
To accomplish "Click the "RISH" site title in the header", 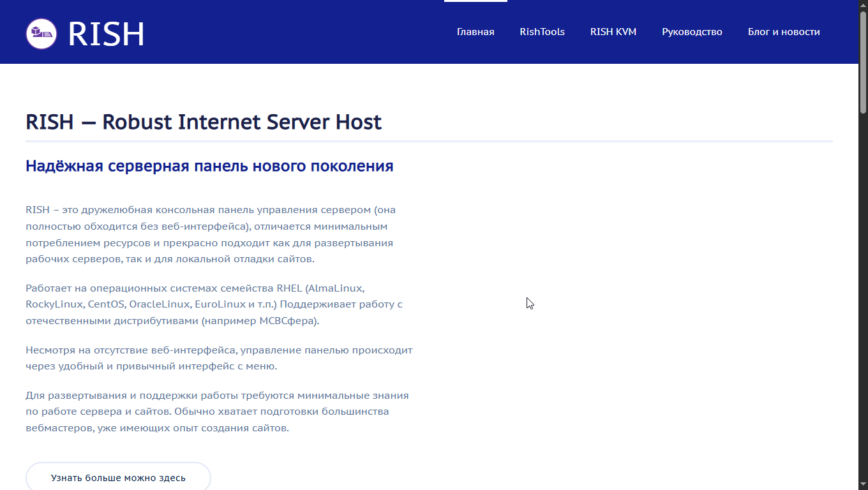I will coord(106,32).
